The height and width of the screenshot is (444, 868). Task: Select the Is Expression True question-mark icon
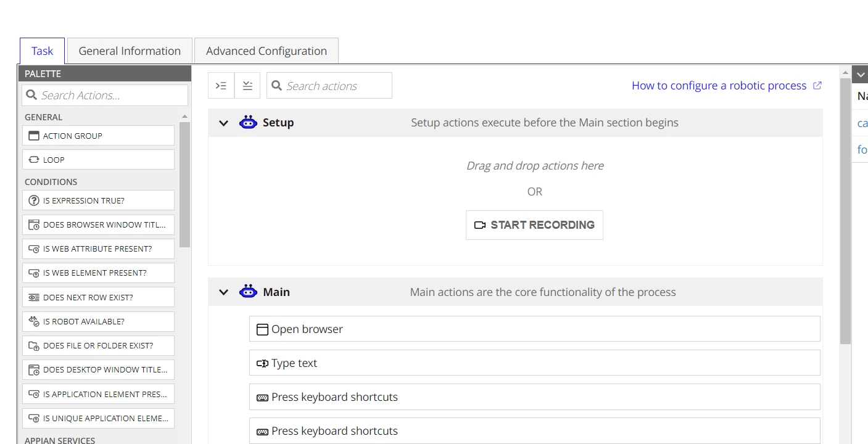point(34,200)
